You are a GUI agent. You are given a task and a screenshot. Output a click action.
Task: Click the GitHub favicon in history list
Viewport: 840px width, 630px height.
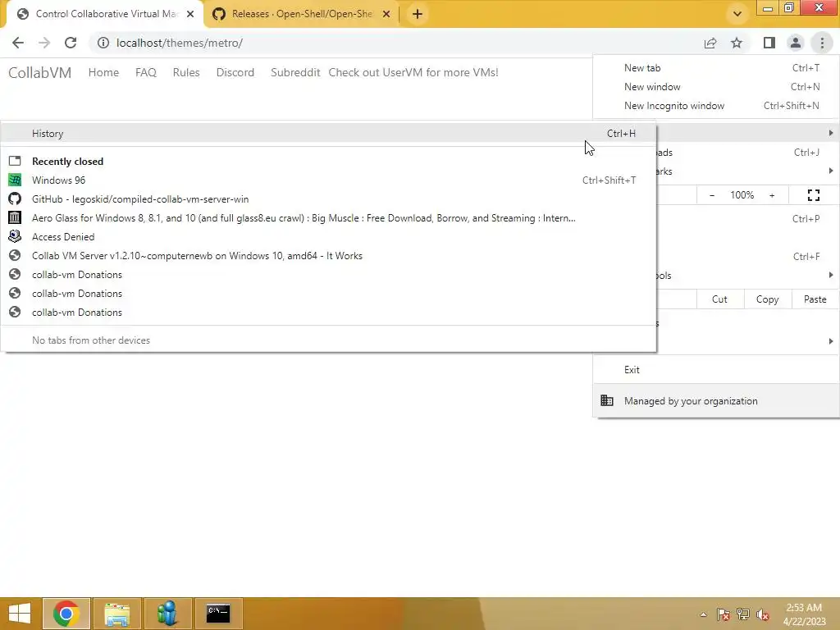[15, 199]
